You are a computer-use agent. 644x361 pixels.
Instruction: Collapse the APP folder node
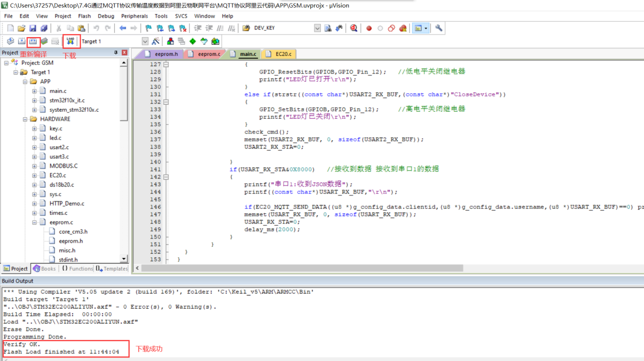(x=25, y=81)
